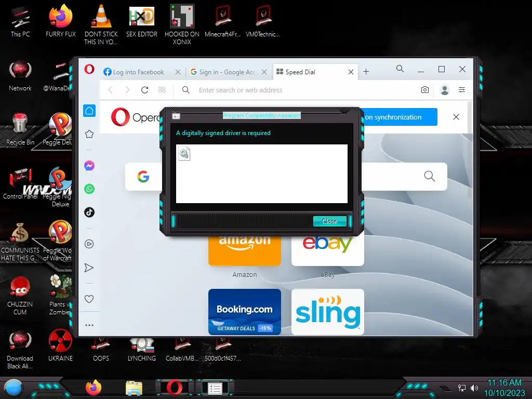Open TikTok in the Opera sidebar

point(89,212)
